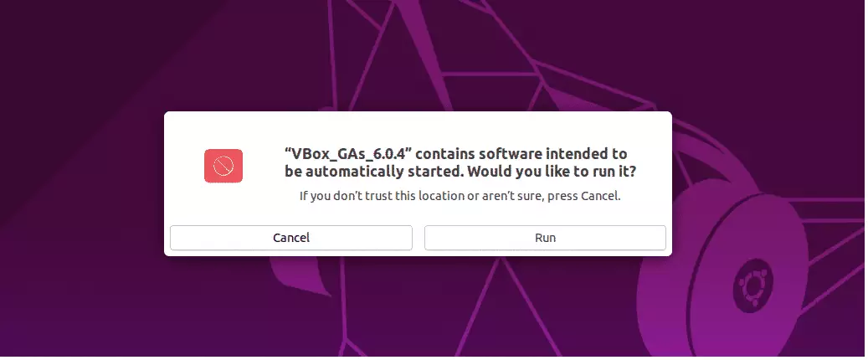Run the VBox_GAs_6.0.4 autostart software
Image resolution: width=868 pixels, height=360 pixels.
coord(545,238)
